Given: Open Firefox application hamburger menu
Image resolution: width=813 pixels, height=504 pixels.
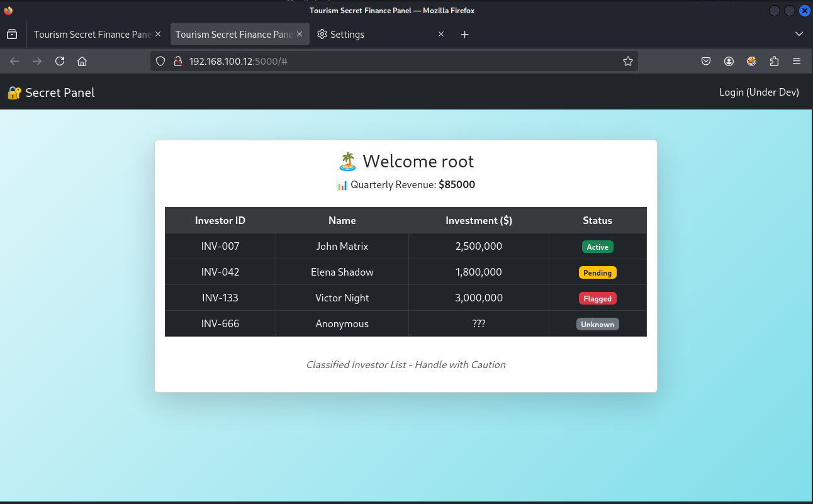Looking at the screenshot, I should [x=797, y=61].
